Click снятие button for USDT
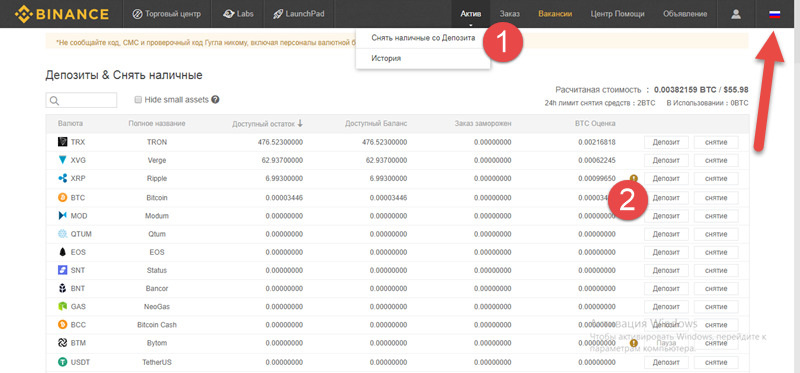The width and height of the screenshot is (800, 373). [x=716, y=362]
